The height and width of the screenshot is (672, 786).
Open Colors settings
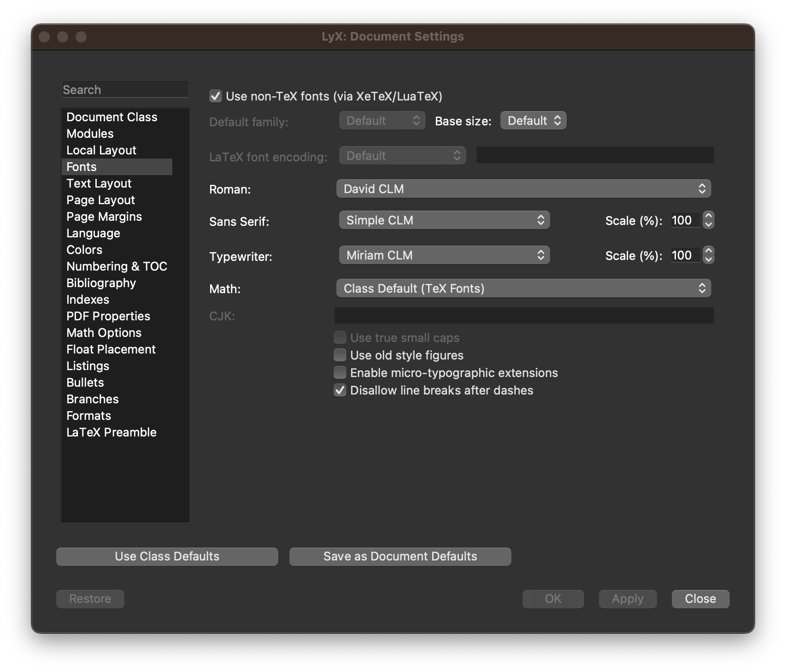(117, 250)
